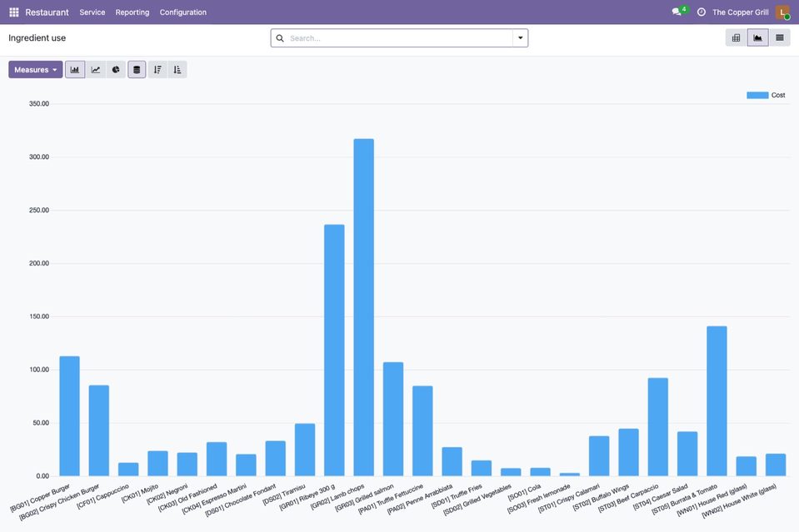The height and width of the screenshot is (532, 799).
Task: Open the Configuration menu
Action: tap(183, 12)
